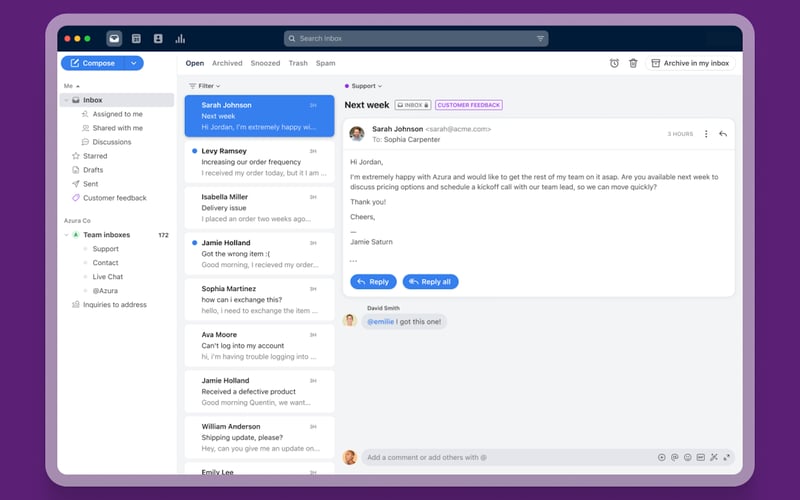Open William Anderson's Shipping update email
The image size is (800, 500).
coord(259,437)
